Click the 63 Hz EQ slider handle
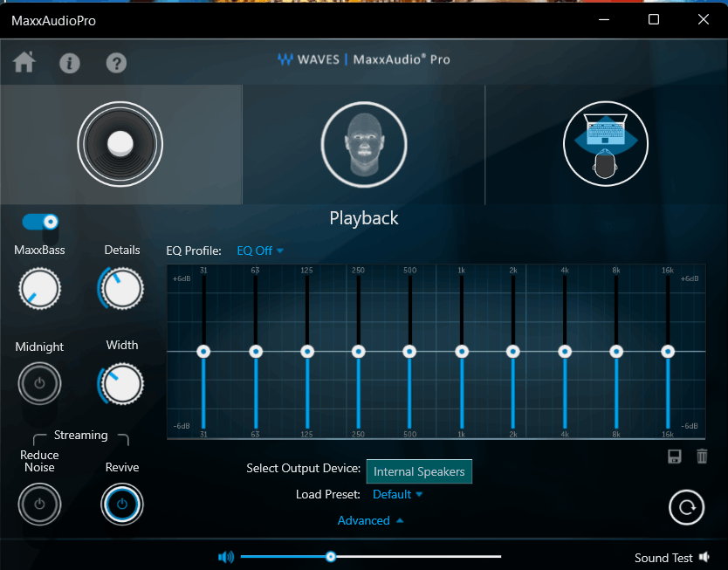The height and width of the screenshot is (570, 728). click(x=256, y=352)
